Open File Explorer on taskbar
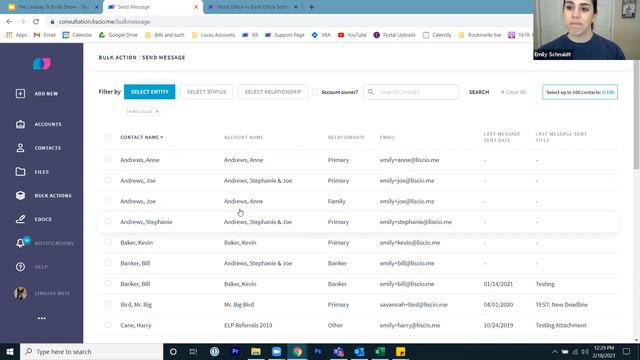The image size is (640, 360). (256, 351)
